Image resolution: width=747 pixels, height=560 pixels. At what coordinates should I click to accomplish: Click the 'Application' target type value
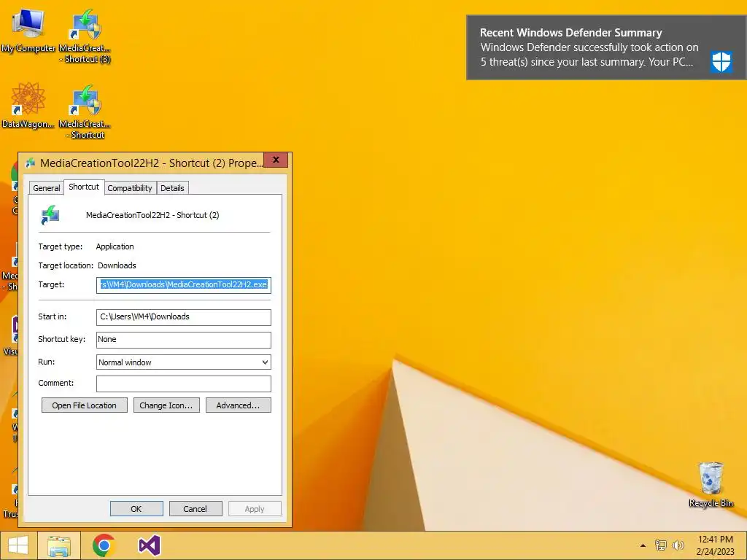(x=115, y=246)
